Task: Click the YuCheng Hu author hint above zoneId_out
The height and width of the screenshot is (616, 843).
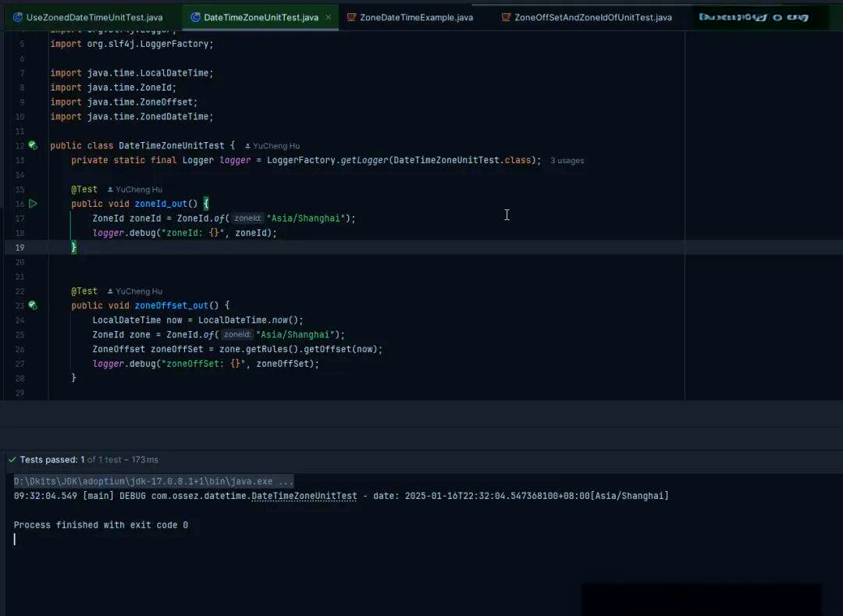Action: pyautogui.click(x=135, y=190)
